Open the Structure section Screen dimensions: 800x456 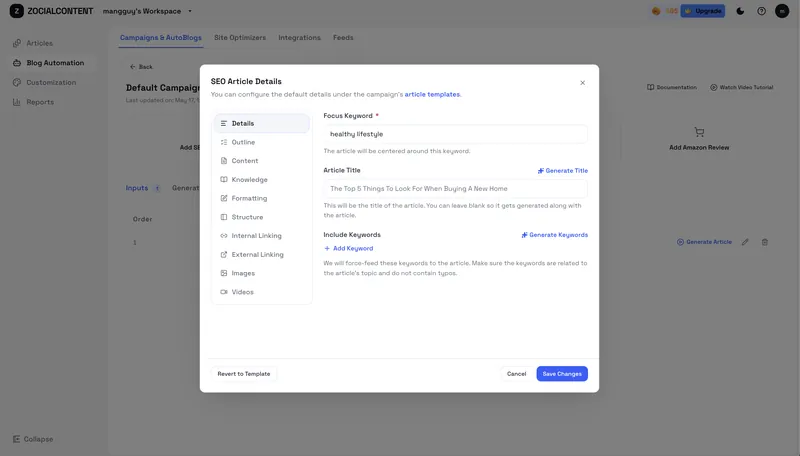click(261, 217)
